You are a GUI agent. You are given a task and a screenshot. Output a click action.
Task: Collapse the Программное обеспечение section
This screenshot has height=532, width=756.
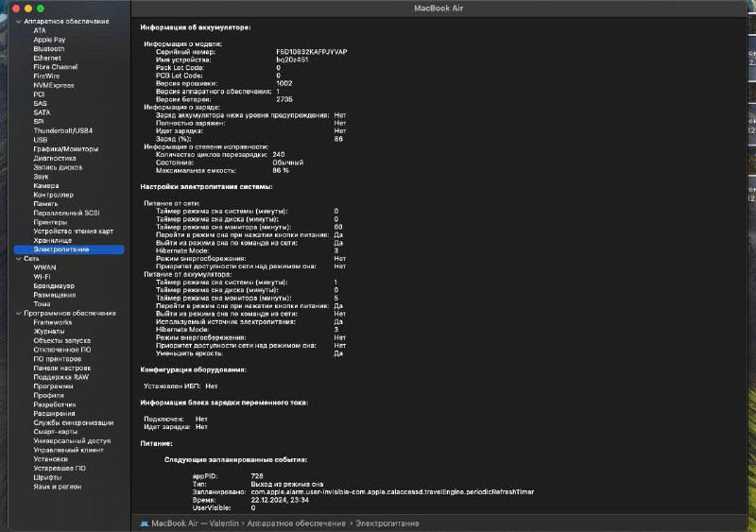tap(18, 313)
